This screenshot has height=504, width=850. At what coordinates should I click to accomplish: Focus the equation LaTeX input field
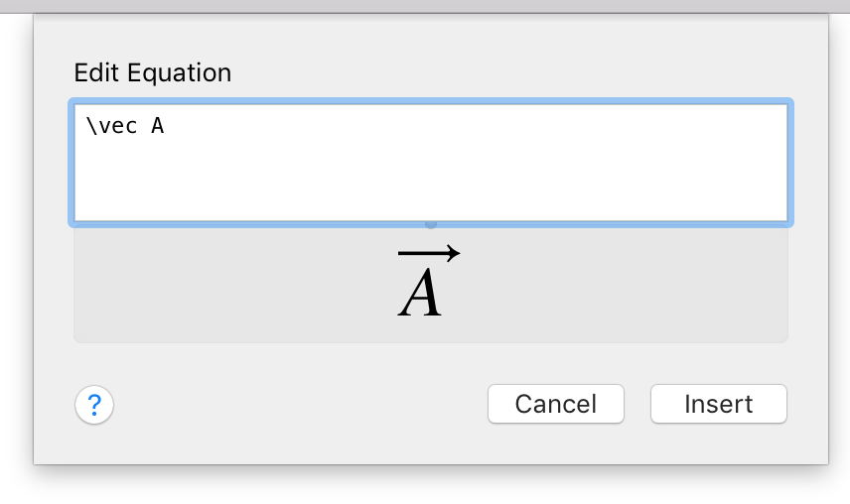tap(430, 163)
